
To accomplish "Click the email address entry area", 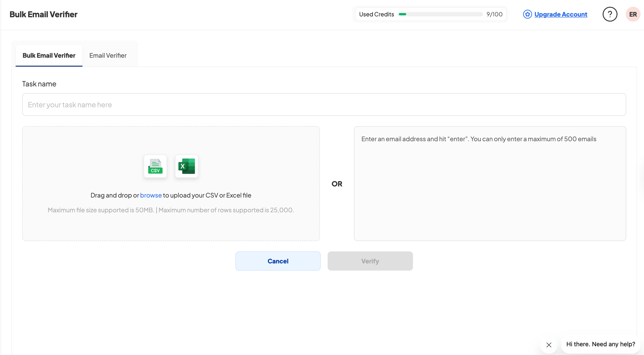I will (489, 183).
